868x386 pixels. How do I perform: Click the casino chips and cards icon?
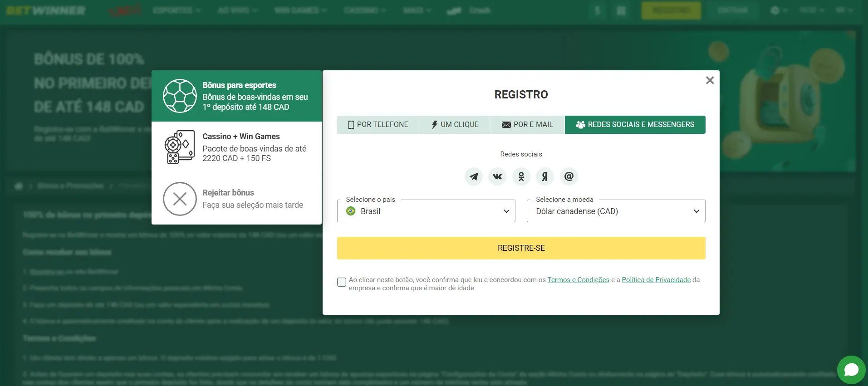179,147
